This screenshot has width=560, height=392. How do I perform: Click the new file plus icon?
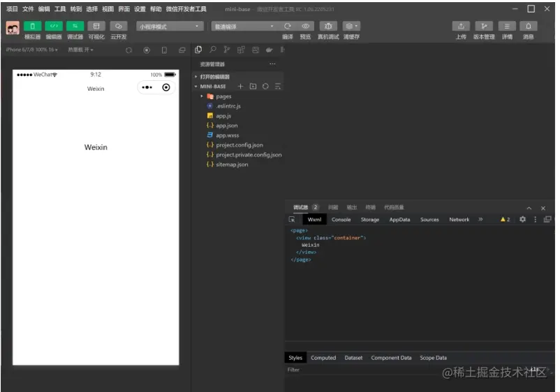240,86
